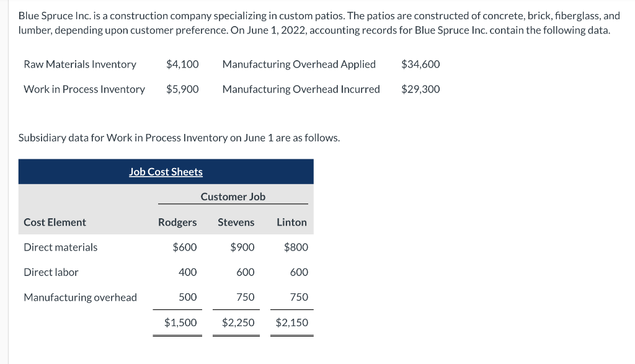
Task: Click the $4,100 raw materials value
Action: 182,64
